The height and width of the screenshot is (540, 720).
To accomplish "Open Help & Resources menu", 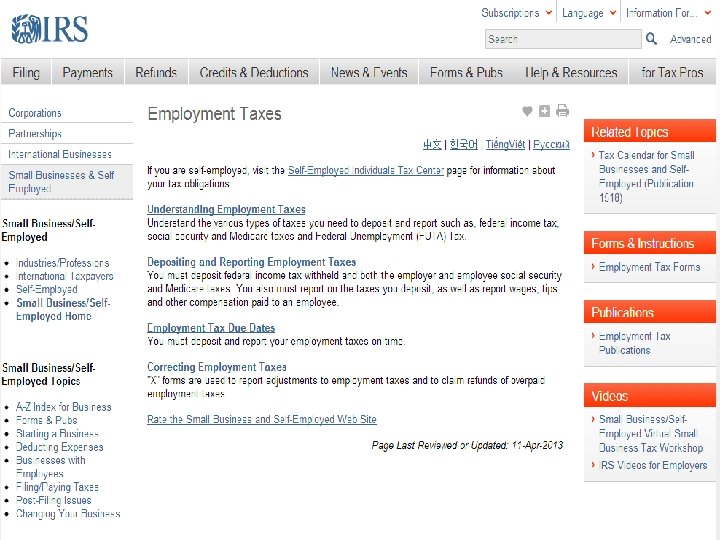I will (571, 72).
